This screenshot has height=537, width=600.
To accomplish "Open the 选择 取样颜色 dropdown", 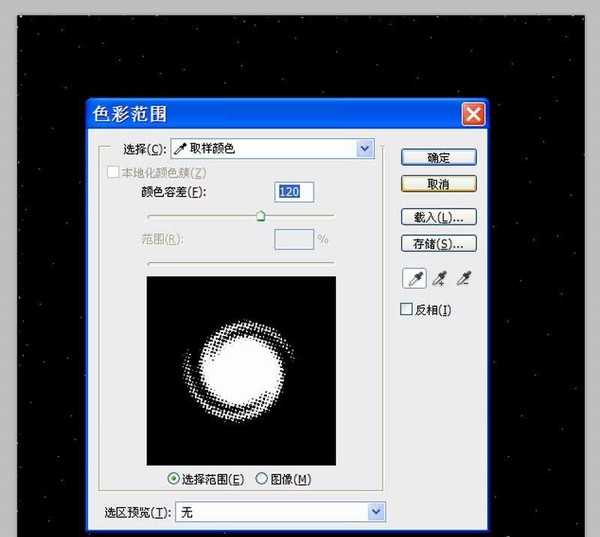I will click(x=272, y=149).
